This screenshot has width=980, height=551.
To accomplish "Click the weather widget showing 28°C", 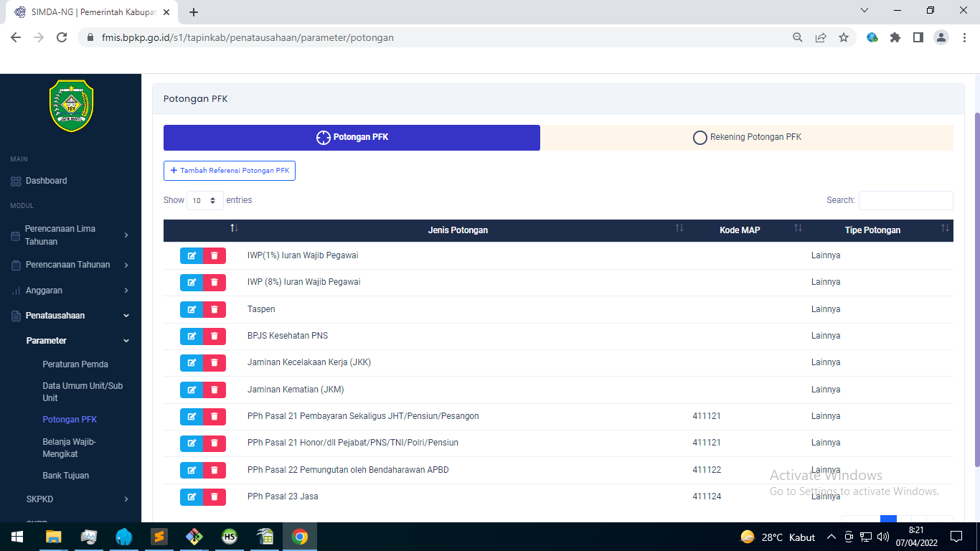I will click(778, 537).
